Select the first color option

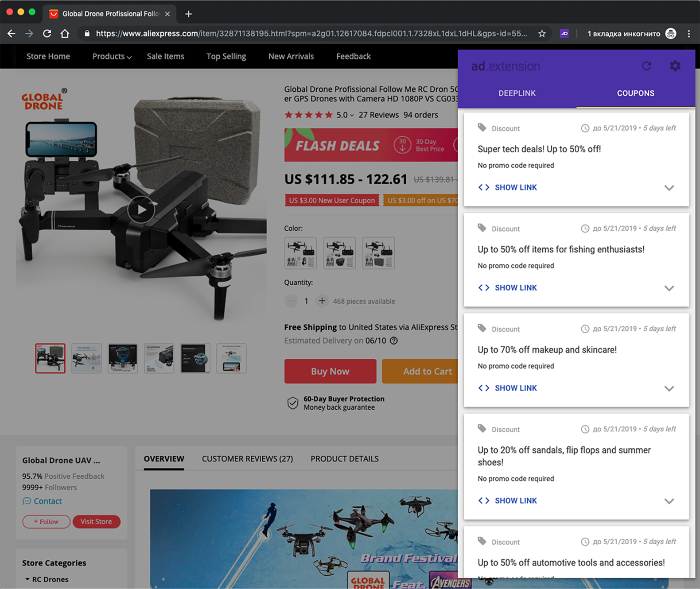click(x=301, y=253)
